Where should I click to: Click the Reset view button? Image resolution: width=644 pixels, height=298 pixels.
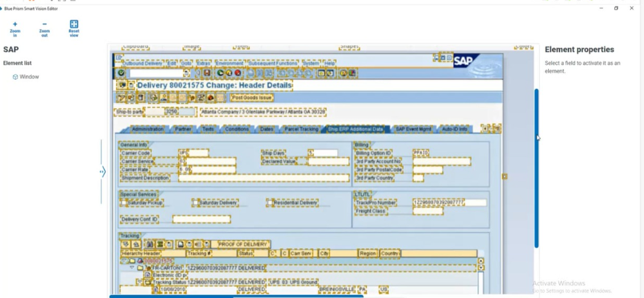coord(74,29)
